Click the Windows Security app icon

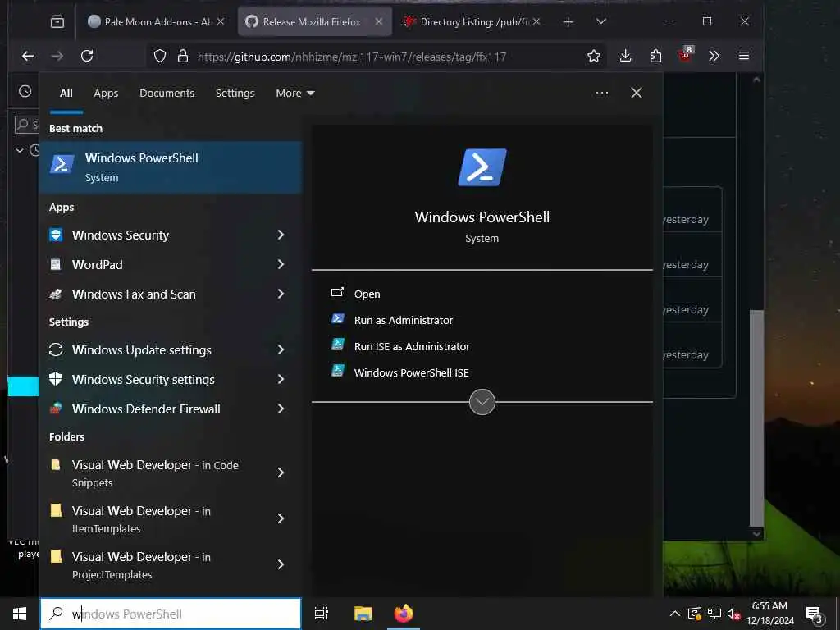[x=56, y=235]
